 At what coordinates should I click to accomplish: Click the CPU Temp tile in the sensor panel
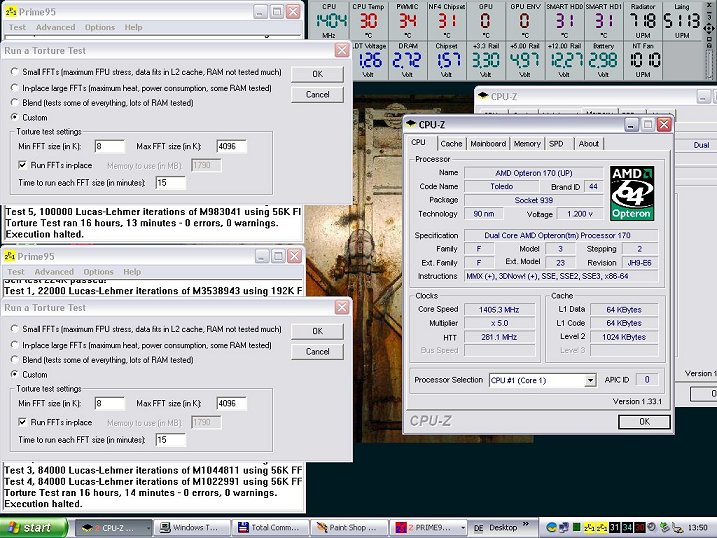[x=368, y=21]
